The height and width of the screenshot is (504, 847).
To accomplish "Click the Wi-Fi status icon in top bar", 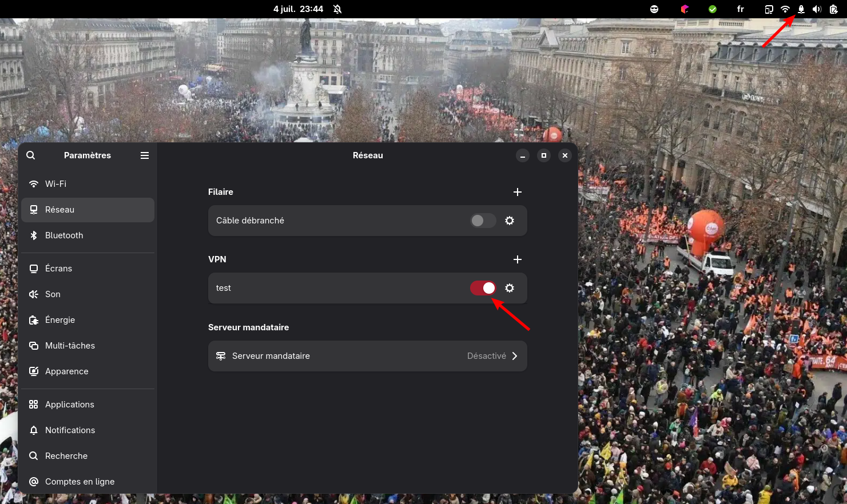I will 785,9.
